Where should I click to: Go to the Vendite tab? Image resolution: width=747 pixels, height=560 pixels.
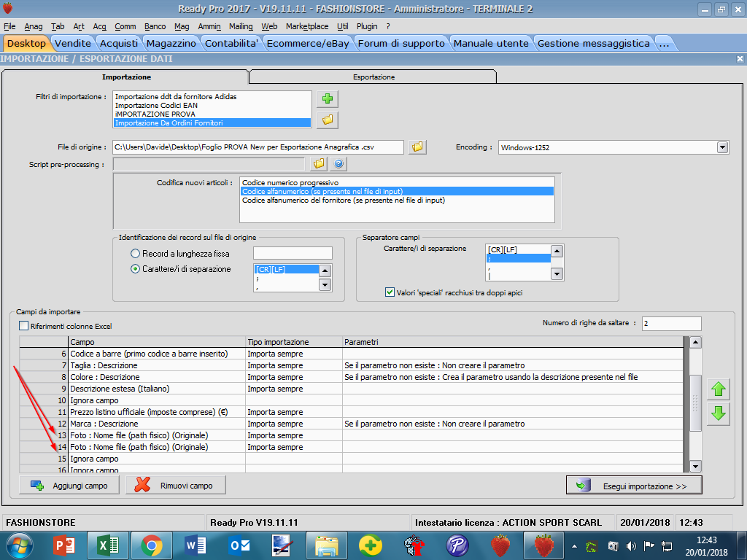tap(72, 43)
